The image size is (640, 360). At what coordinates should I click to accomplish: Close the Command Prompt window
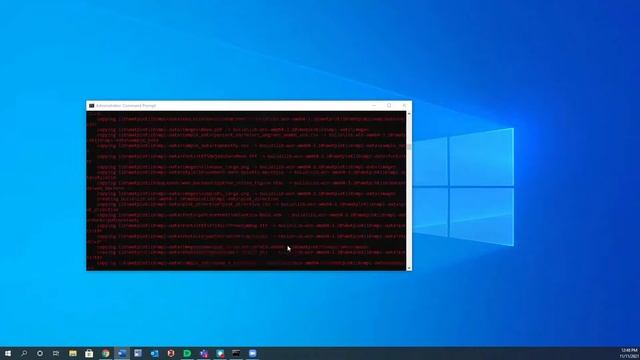[404, 105]
